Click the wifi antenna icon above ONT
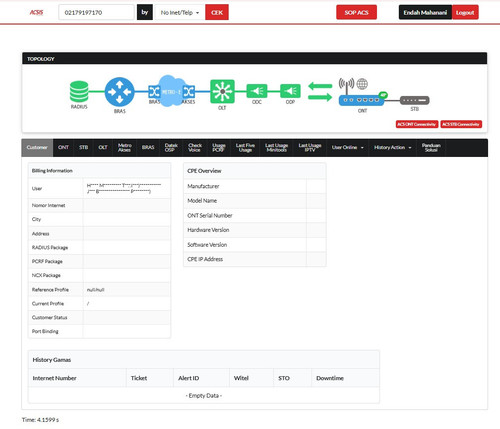The width and height of the screenshot is (500, 429). click(346, 85)
